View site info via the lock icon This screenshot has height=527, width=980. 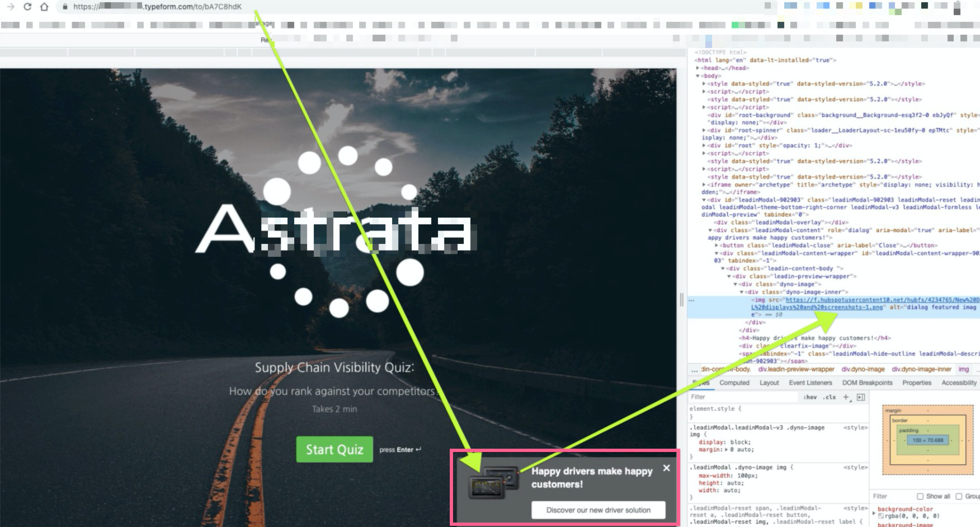(65, 7)
